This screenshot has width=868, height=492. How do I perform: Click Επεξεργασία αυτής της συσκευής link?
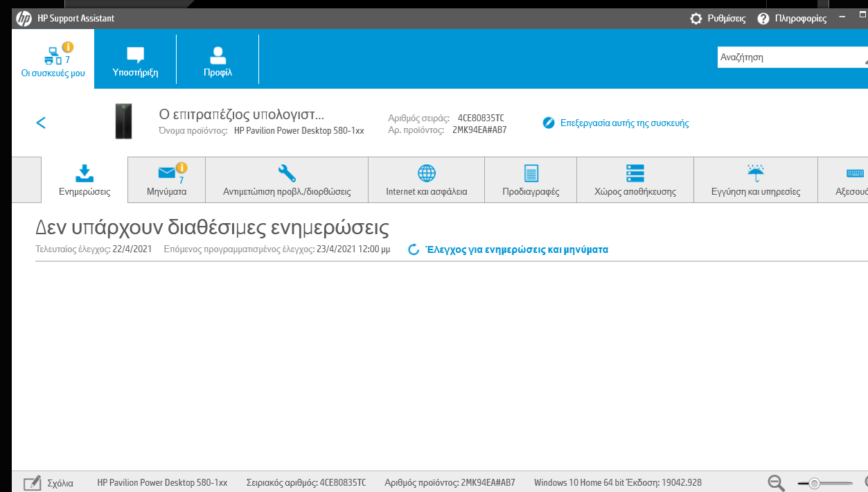pos(615,123)
